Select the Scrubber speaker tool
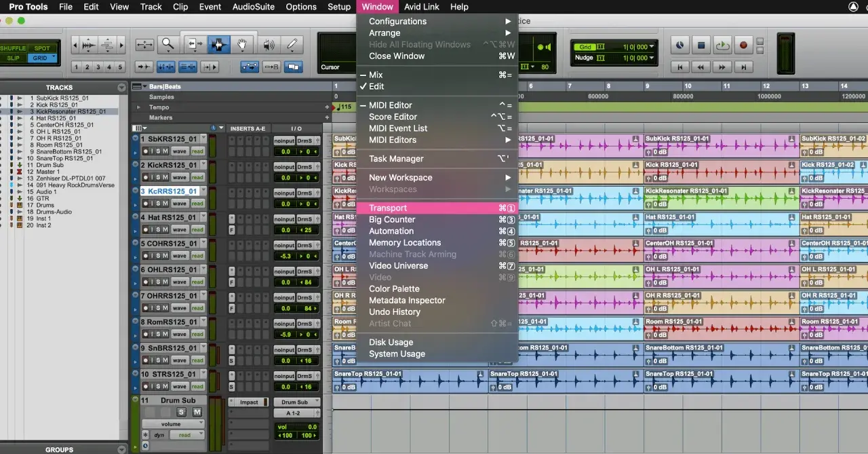868x454 pixels. pos(269,44)
